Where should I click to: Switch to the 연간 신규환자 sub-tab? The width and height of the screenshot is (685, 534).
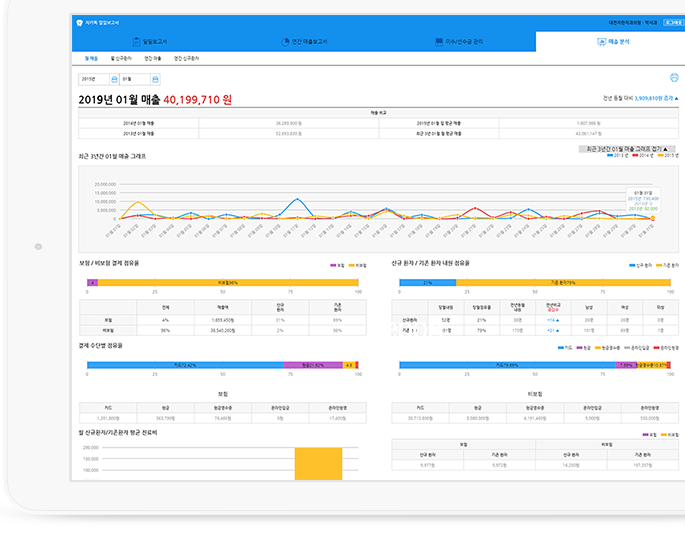tap(186, 59)
